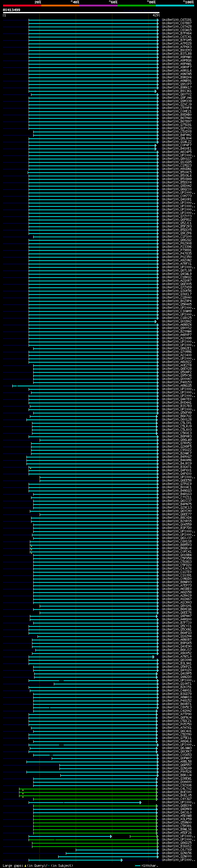Click the green ~80% identity legend segment
This screenshot has width=197, height=868.
[x=137, y=6]
